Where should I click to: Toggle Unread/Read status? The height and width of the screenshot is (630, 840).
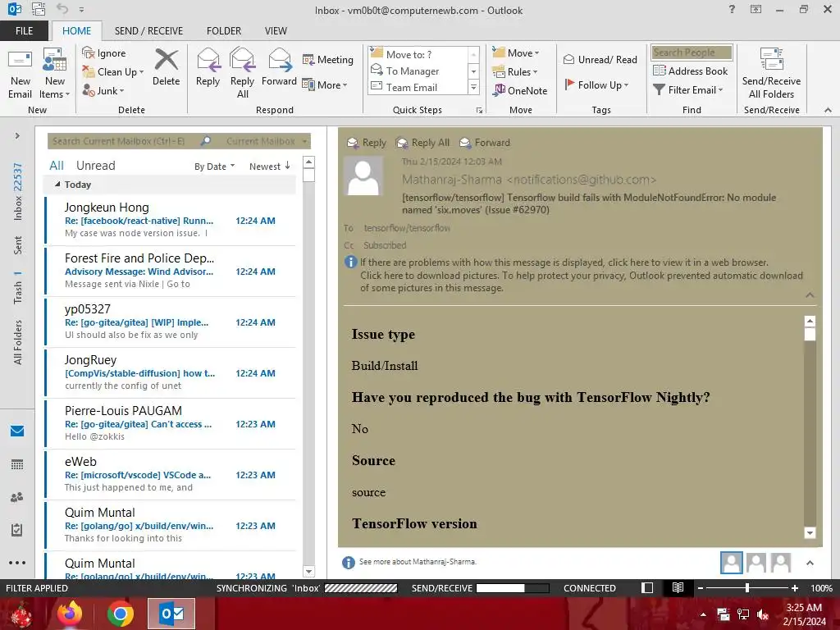600,59
